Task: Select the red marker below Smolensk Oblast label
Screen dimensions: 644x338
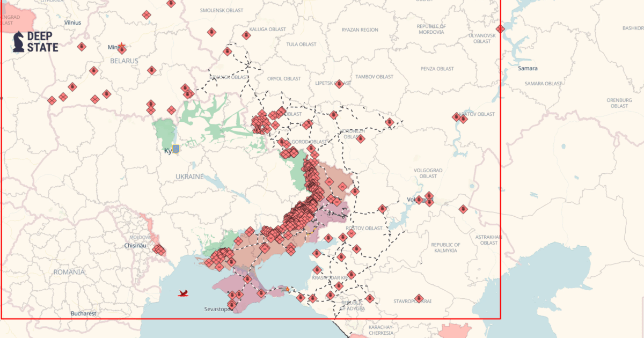Action: coord(211,32)
